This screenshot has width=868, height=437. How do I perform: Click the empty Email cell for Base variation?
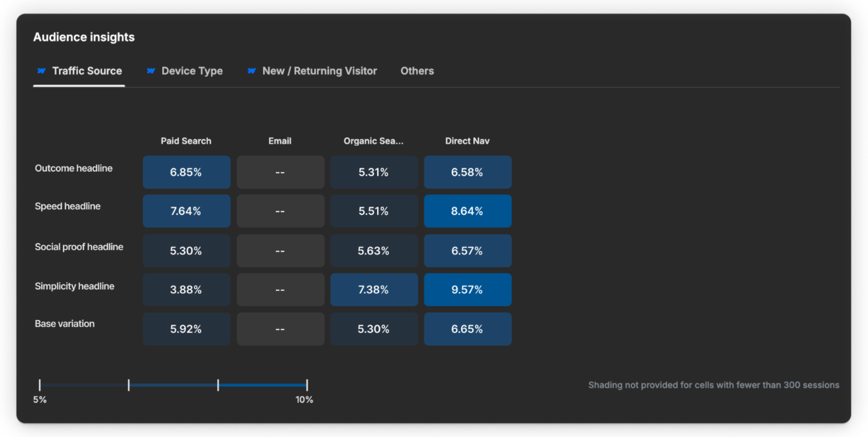click(281, 329)
